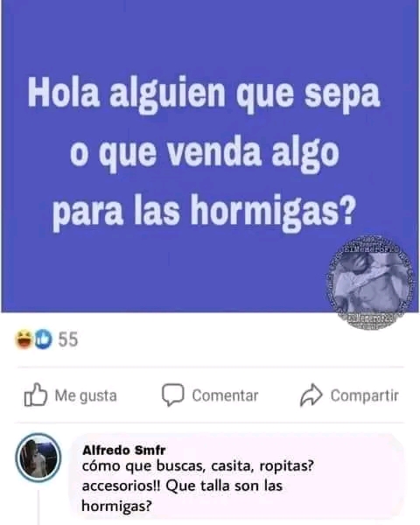420x525 pixels.
Task: Click the comment line 'accesorios!! Que talla son las'
Action: (x=182, y=486)
